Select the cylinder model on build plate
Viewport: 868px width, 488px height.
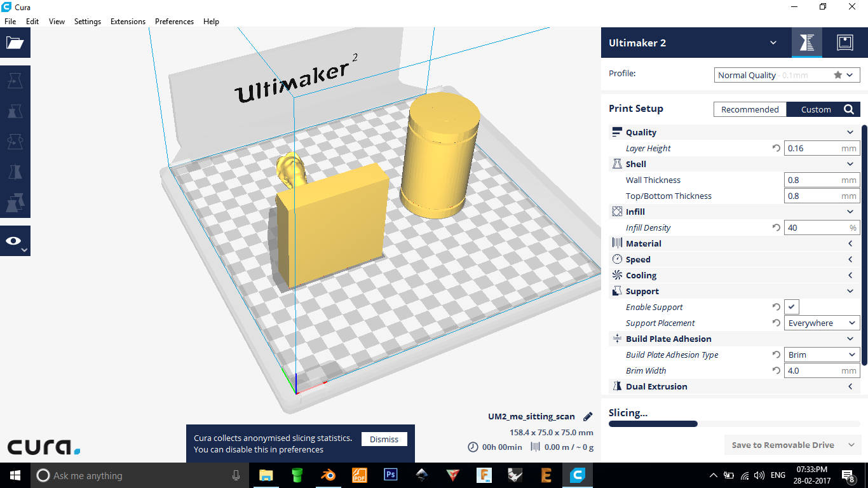440,156
